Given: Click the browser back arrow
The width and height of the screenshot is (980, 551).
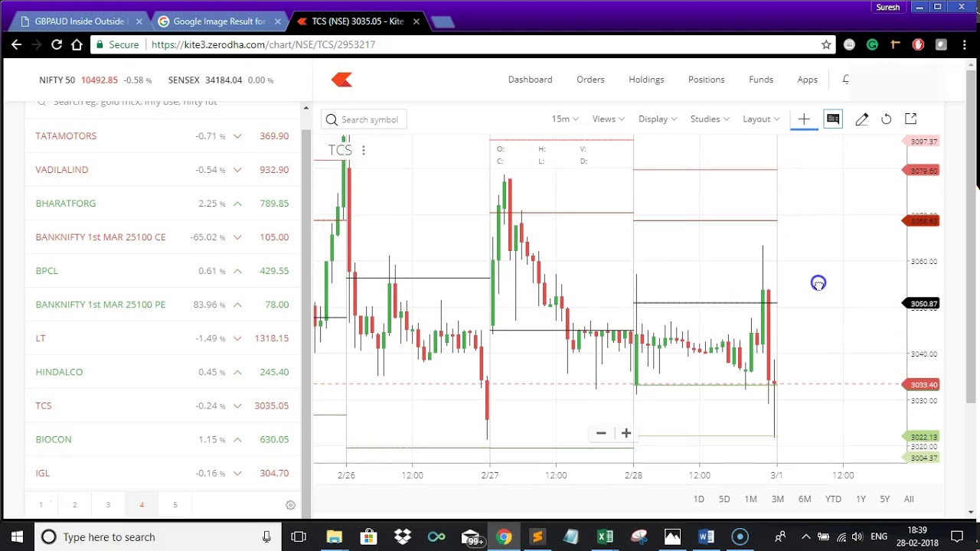Looking at the screenshot, I should coord(16,44).
